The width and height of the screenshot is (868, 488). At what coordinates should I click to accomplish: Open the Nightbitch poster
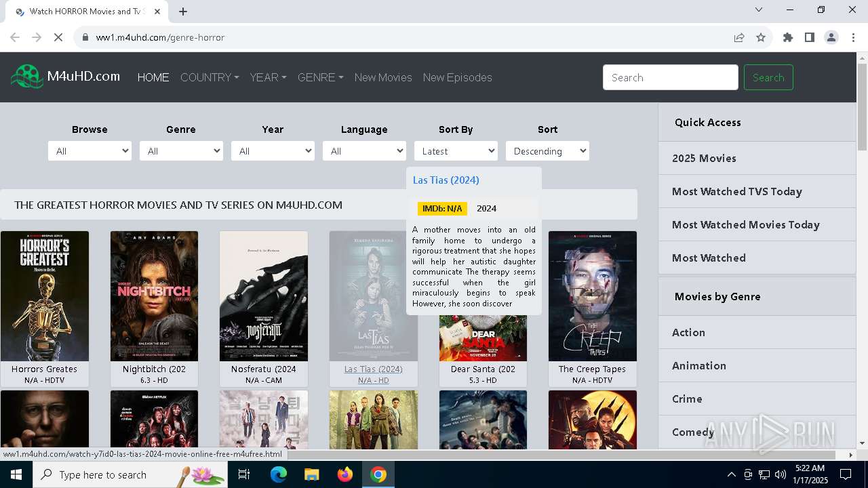point(155,296)
